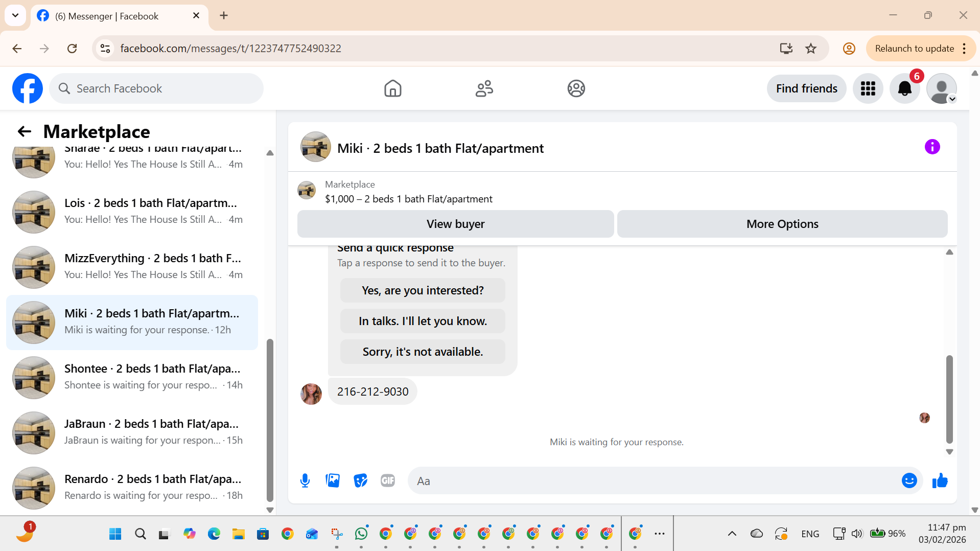The width and height of the screenshot is (980, 551).
Task: Choose a GIF icon
Action: (388, 480)
